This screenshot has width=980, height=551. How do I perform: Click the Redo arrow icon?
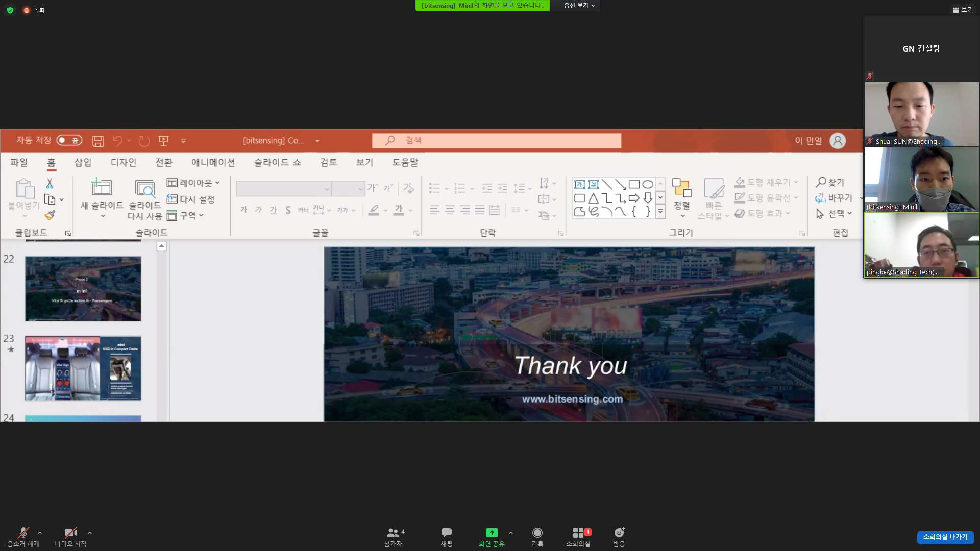pyautogui.click(x=144, y=141)
